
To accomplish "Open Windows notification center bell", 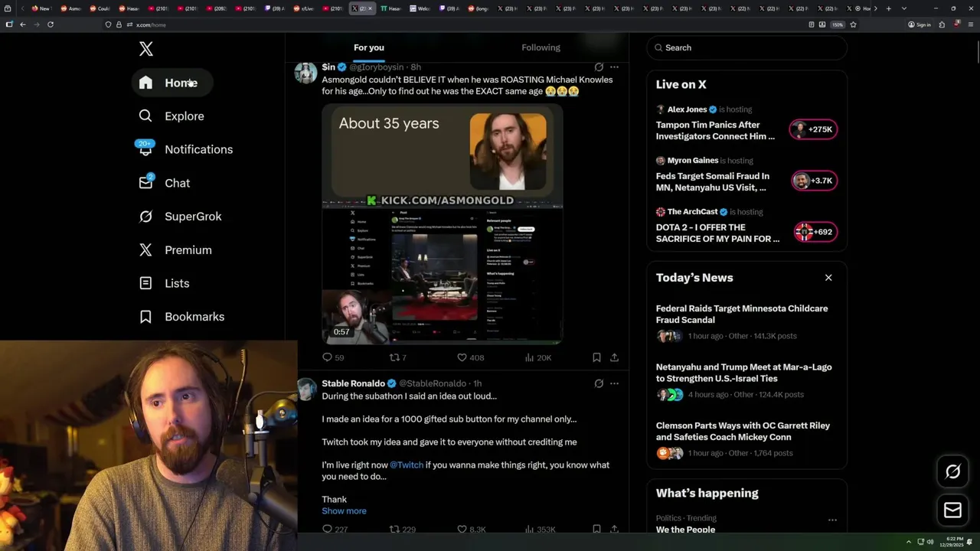I will click(x=970, y=542).
